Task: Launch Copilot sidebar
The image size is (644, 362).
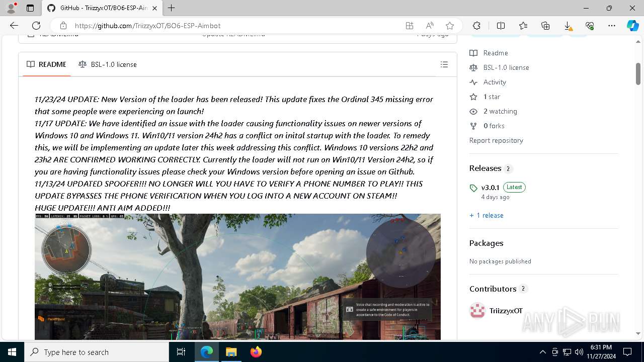Action: [x=632, y=26]
